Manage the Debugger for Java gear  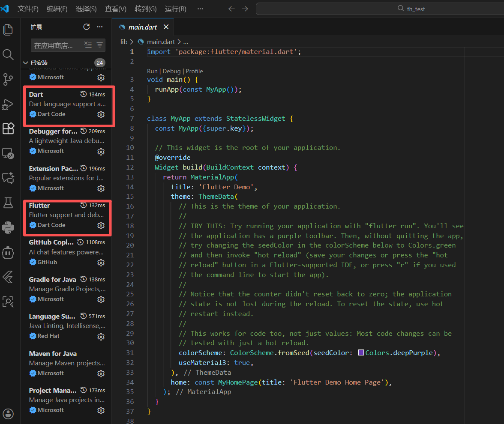point(101,152)
